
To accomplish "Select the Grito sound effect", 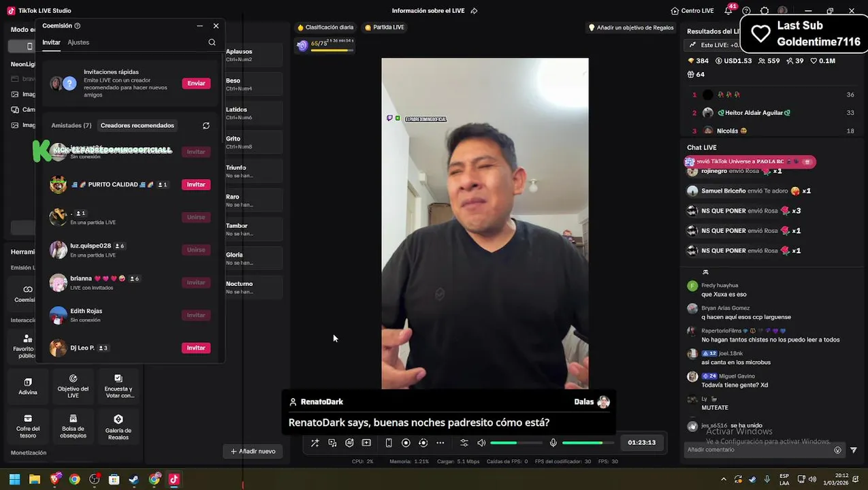I will (253, 142).
